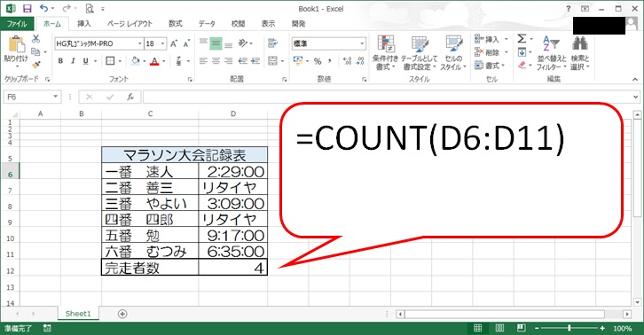
Task: Open Sort and Filter (並べ替えとフィルター)
Action: pyautogui.click(x=552, y=52)
